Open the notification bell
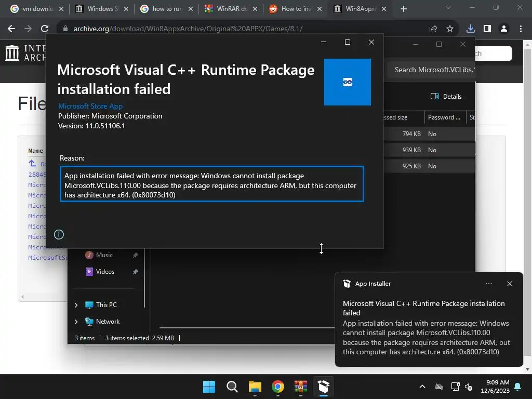The height and width of the screenshot is (399, 532). click(x=518, y=387)
